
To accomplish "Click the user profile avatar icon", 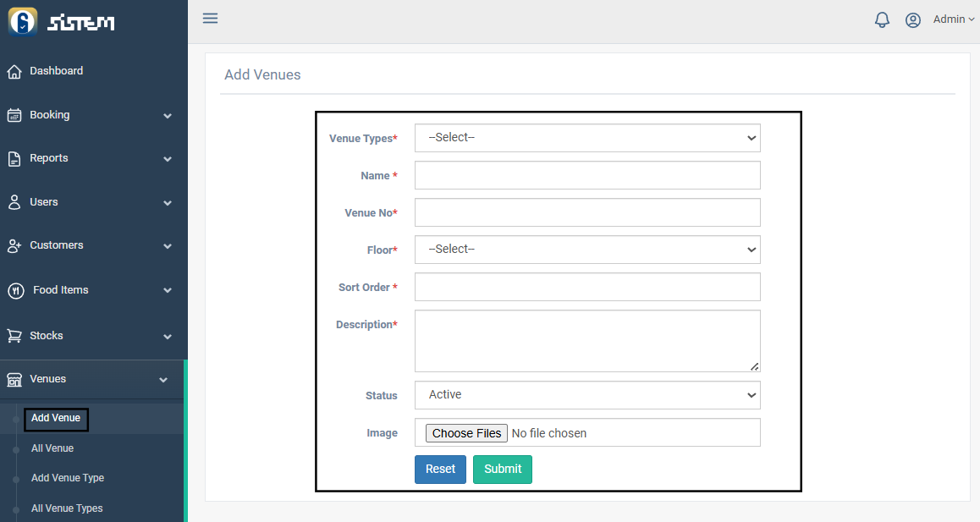I will click(912, 20).
